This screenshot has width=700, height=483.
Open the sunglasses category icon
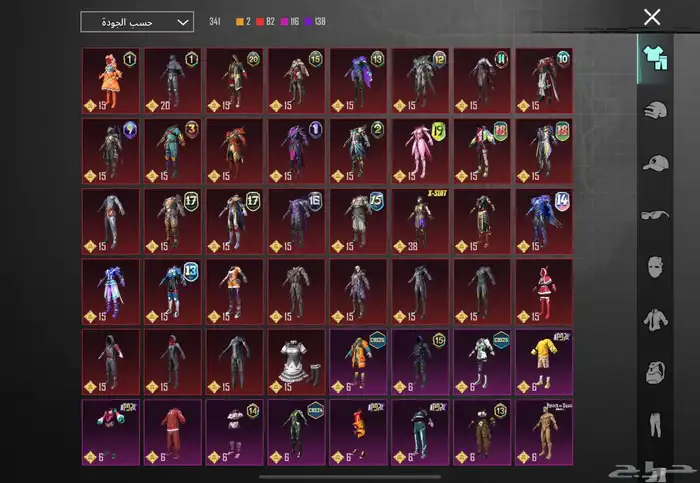657,215
